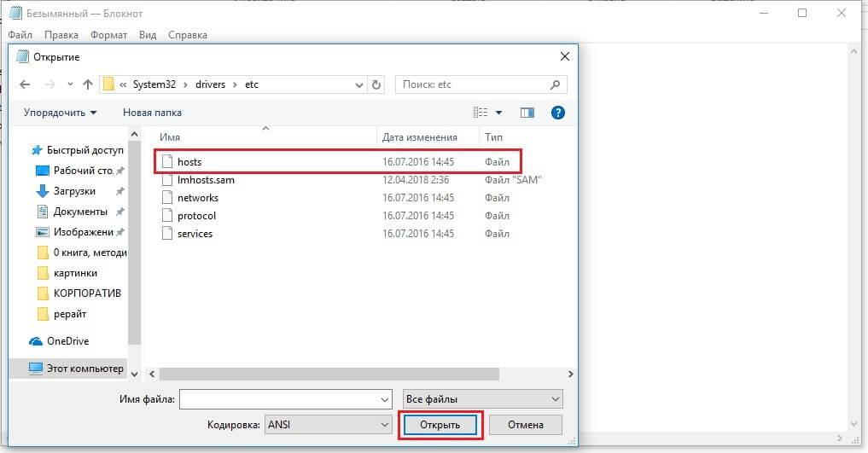Image resolution: width=868 pixels, height=453 pixels.
Task: Click the search magnifier icon
Action: tap(555, 84)
